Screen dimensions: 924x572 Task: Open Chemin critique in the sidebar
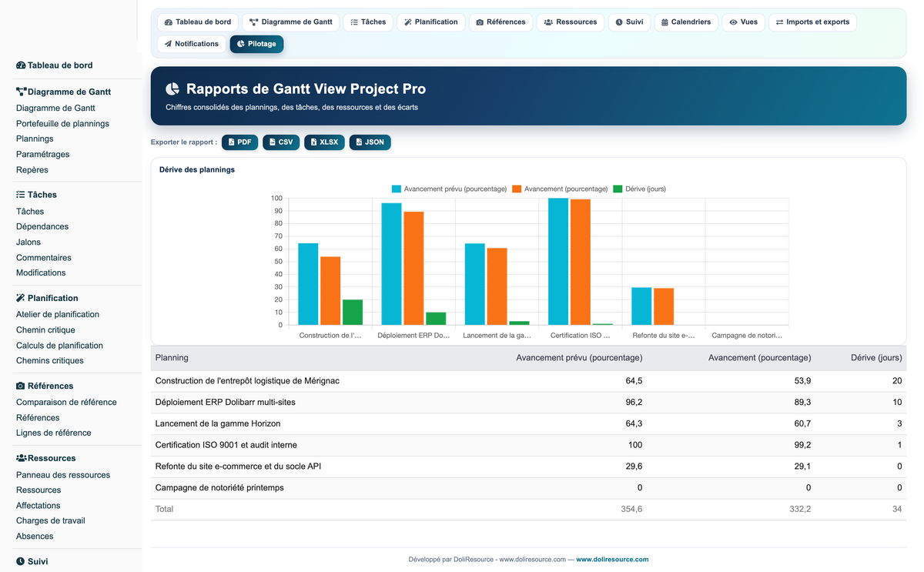click(x=45, y=329)
